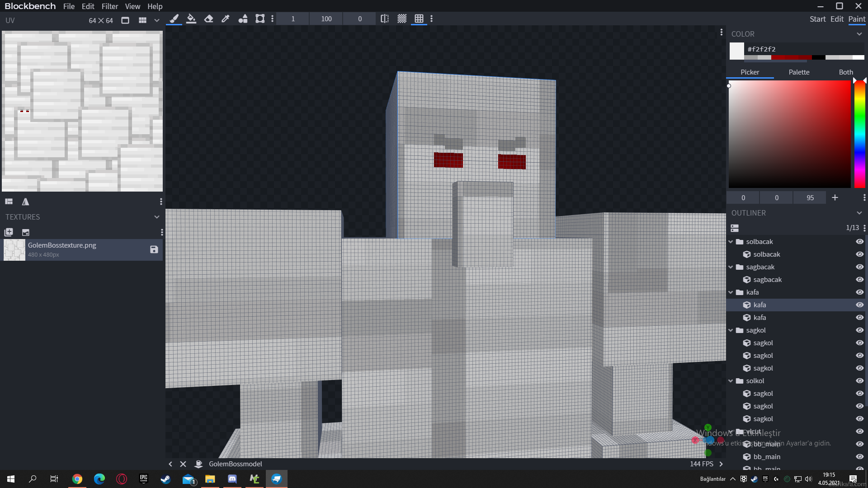Close the GolemBossmodel tab
The image size is (868, 488).
click(x=183, y=464)
